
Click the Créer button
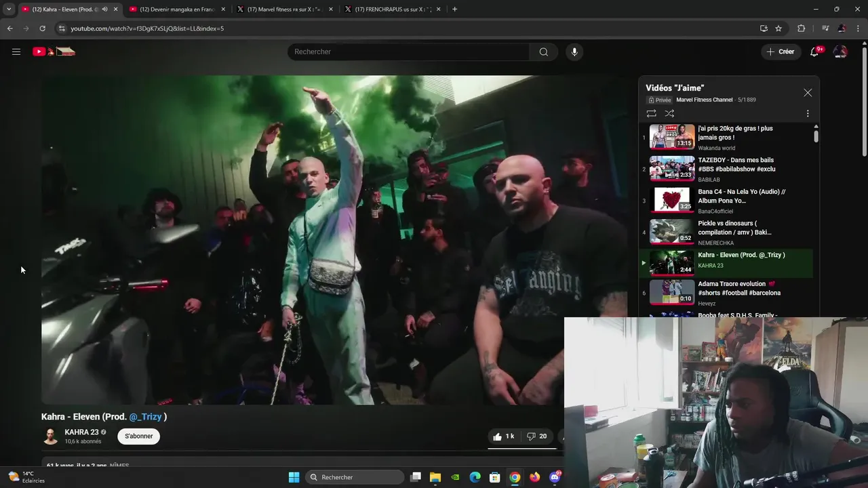click(x=780, y=52)
